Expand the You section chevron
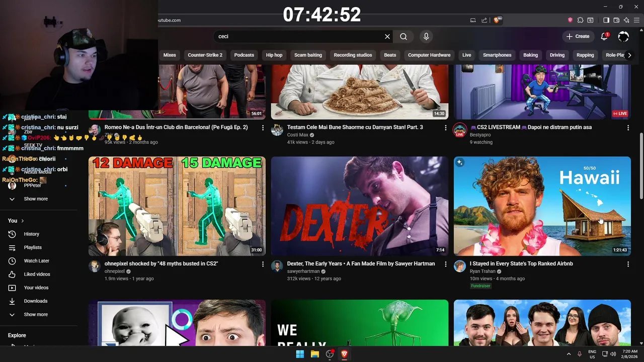This screenshot has width=644, height=362. (x=22, y=221)
